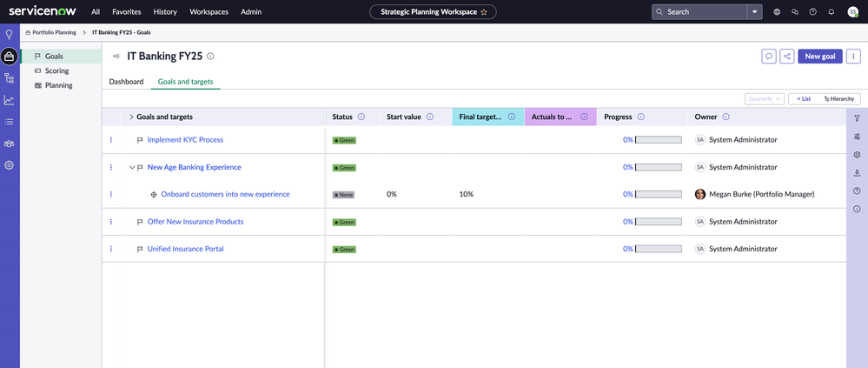The image size is (868, 368).
Task: Open the help question mark icon in header
Action: tap(813, 12)
